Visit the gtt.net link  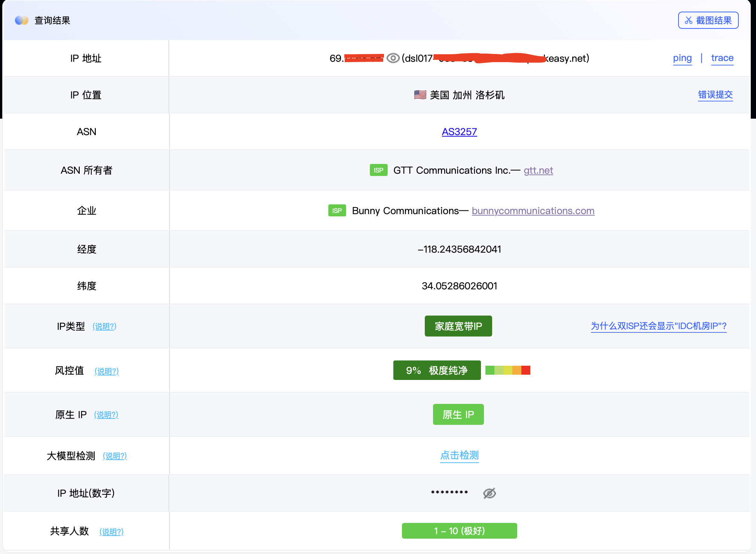coord(538,170)
